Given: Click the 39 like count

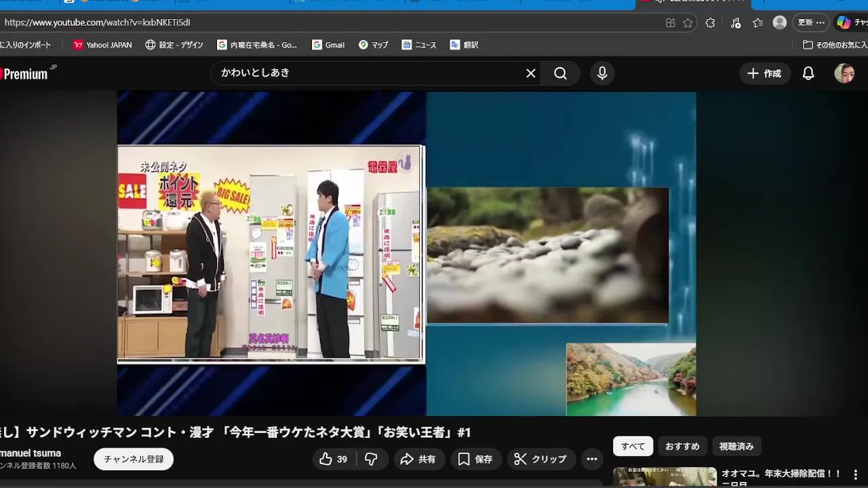Looking at the screenshot, I should pos(342,460).
